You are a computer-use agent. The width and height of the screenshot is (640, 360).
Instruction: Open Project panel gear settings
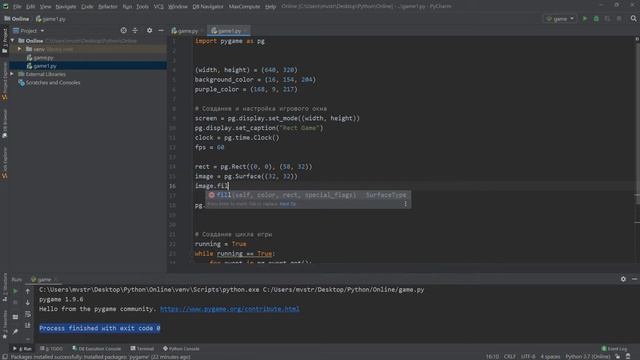point(149,31)
